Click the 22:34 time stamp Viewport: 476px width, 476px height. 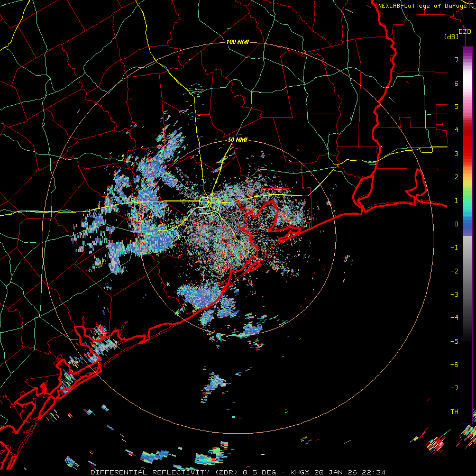pos(374,472)
